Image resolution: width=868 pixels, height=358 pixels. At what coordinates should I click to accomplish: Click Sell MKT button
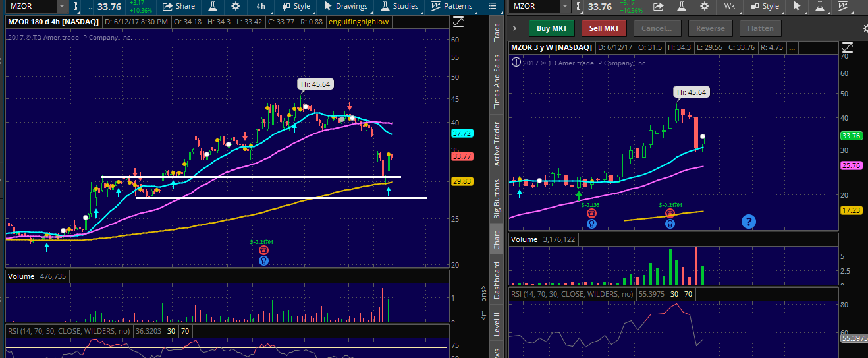click(604, 28)
